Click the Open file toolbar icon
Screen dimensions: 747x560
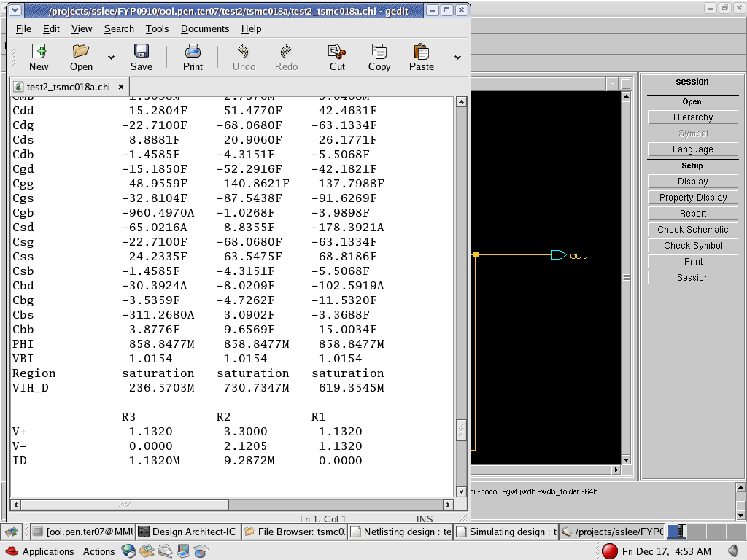[x=81, y=52]
